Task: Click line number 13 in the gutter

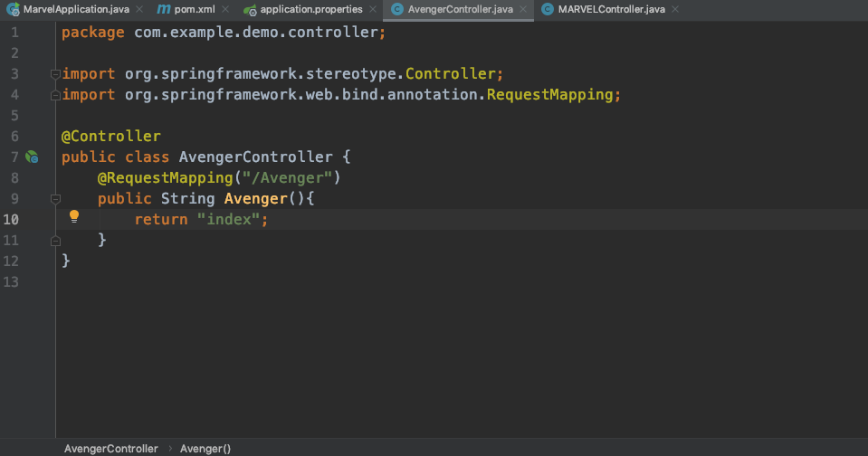Action: pos(11,282)
